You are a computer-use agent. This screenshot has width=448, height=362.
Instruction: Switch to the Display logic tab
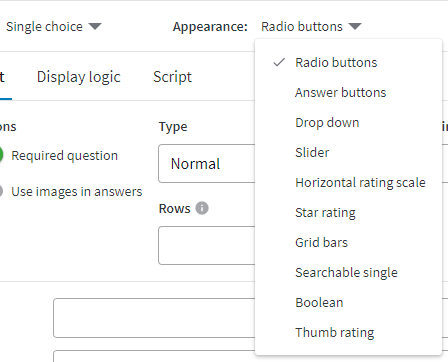point(79,77)
